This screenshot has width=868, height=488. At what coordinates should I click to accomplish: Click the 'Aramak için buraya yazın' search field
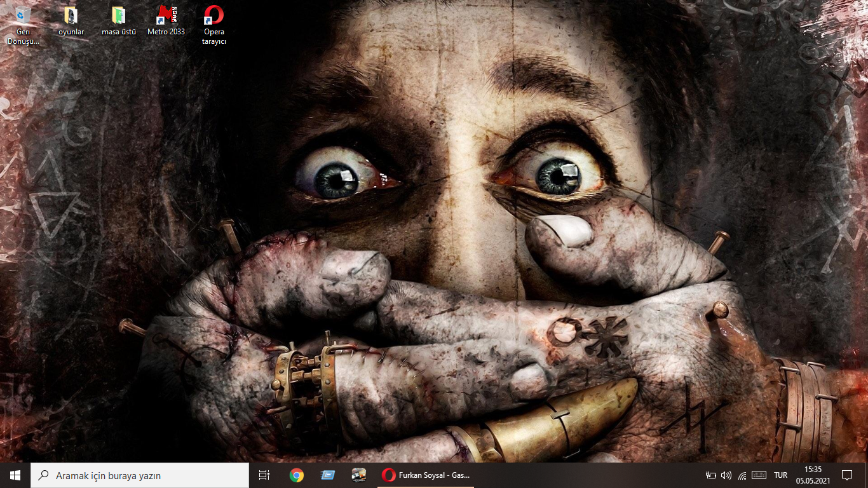(140, 475)
